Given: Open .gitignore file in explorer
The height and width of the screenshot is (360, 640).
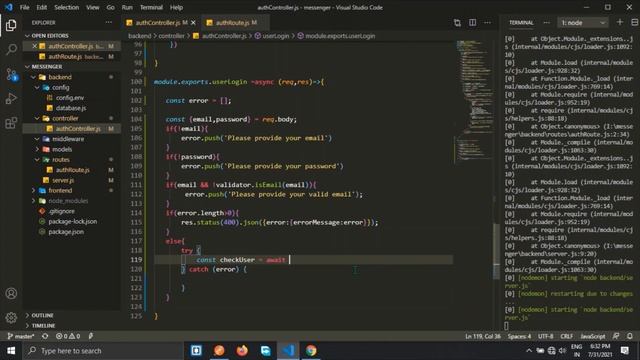Looking at the screenshot, I should 62,211.
